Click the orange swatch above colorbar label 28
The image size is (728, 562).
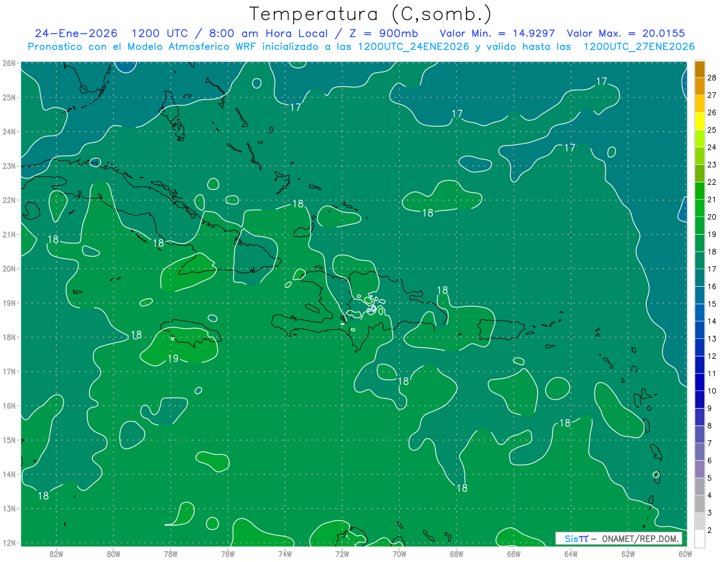click(x=699, y=69)
